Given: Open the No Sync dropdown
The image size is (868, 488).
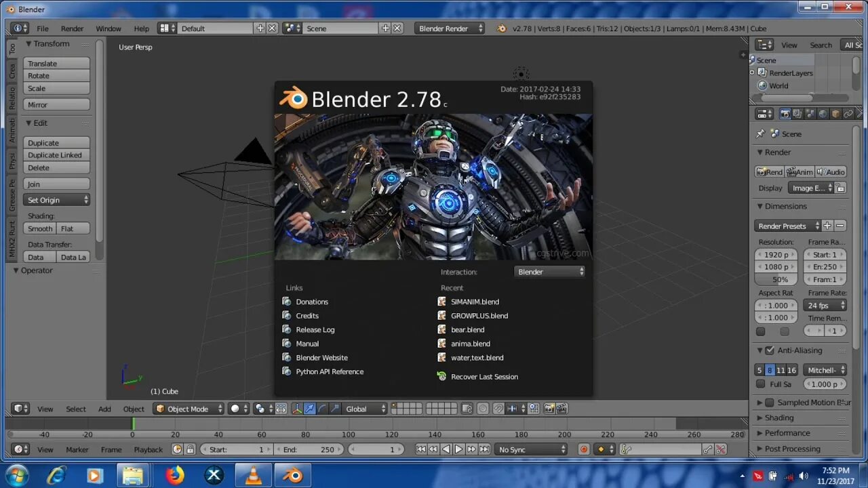Looking at the screenshot, I should point(531,449).
